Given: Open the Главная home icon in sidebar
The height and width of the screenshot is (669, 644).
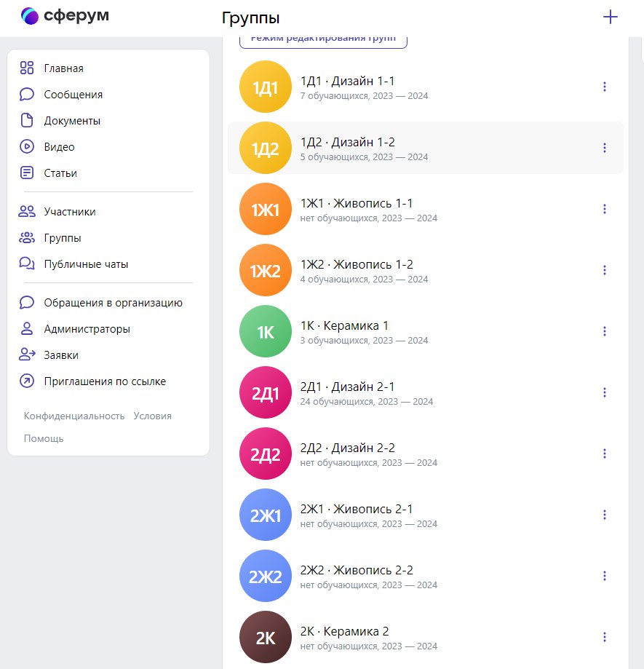Looking at the screenshot, I should (27, 68).
